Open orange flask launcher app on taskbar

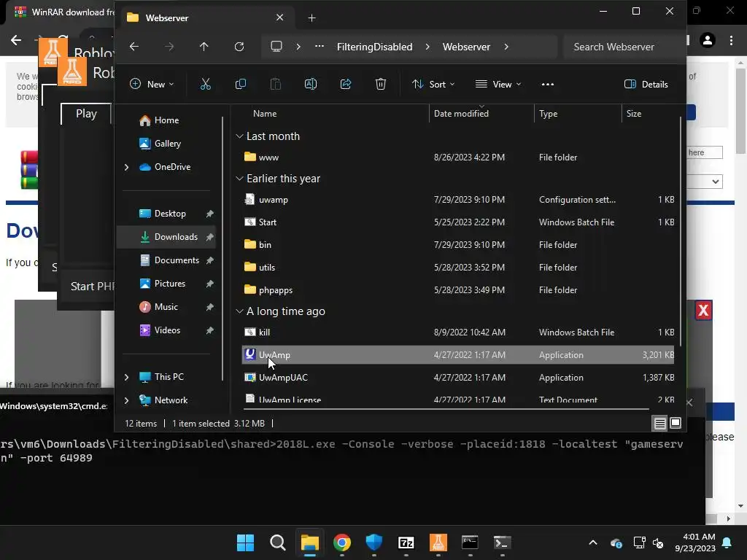point(438,542)
